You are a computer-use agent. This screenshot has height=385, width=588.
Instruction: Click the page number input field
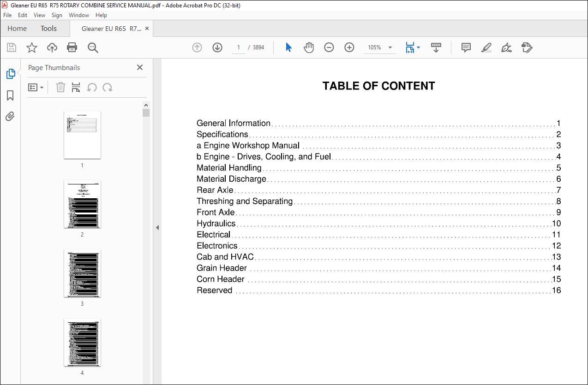pos(239,47)
